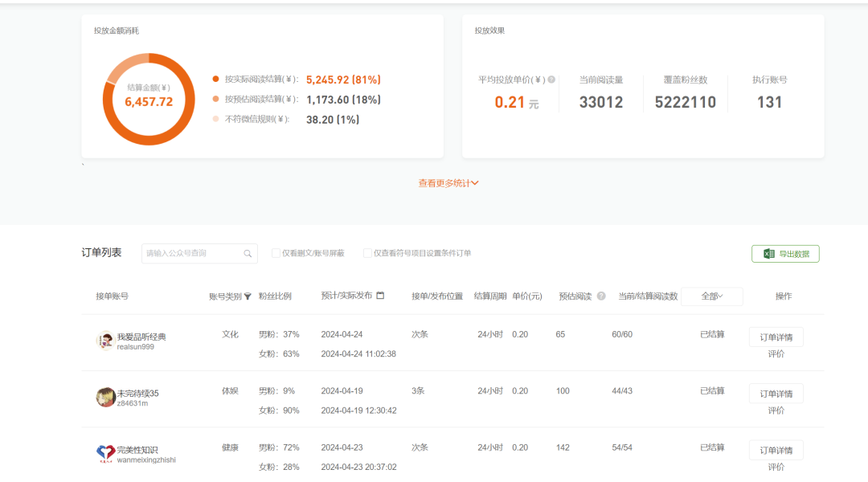This screenshot has width=868, height=482.
Task: Click the 3条 position cell
Action: (418, 390)
